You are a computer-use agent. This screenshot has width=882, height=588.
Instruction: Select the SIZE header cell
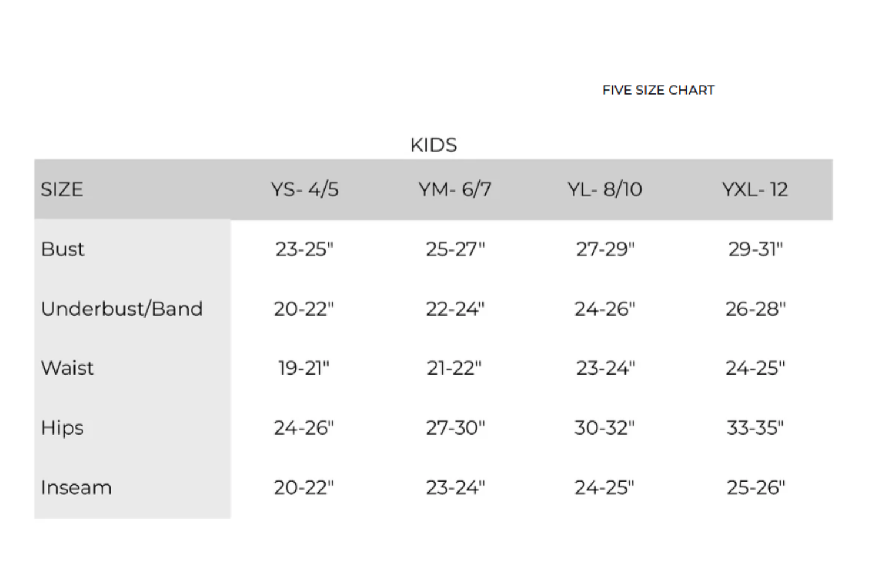[x=62, y=189]
